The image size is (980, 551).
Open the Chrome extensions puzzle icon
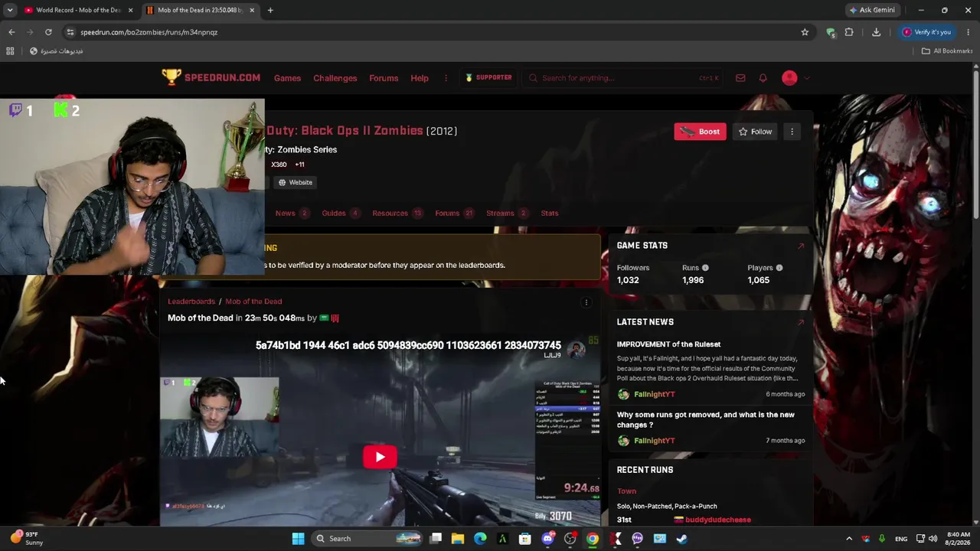coord(849,32)
